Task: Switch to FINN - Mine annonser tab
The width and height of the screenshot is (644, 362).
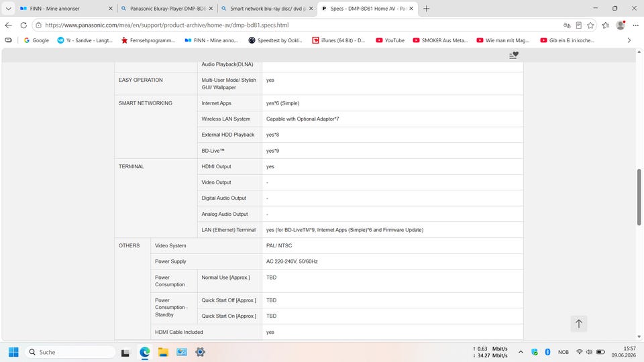Action: coord(66,8)
